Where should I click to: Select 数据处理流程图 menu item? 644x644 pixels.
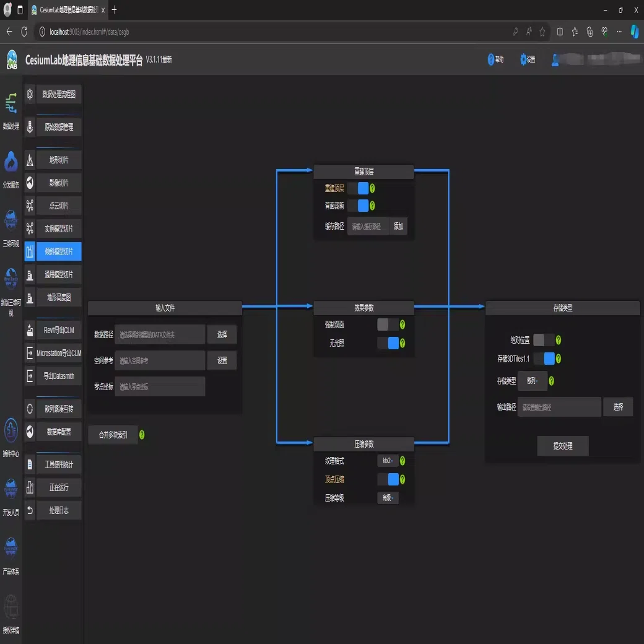[x=59, y=95]
